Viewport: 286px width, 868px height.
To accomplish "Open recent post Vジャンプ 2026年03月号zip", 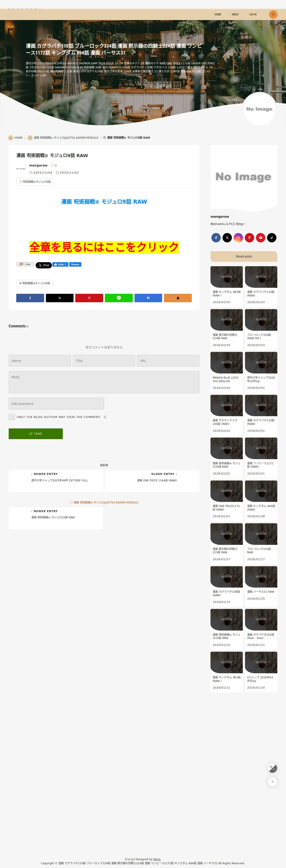I will point(261,671).
